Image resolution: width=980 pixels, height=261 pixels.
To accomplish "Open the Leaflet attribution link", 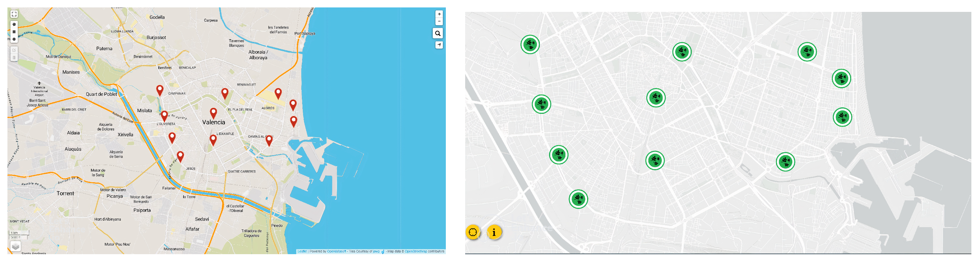I will [x=302, y=251].
